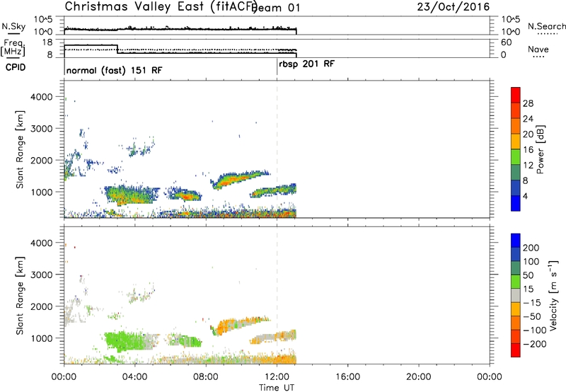Viewport: 566px width, 392px height.
Task: Click the 'Time UT' axis label
Action: (x=277, y=387)
